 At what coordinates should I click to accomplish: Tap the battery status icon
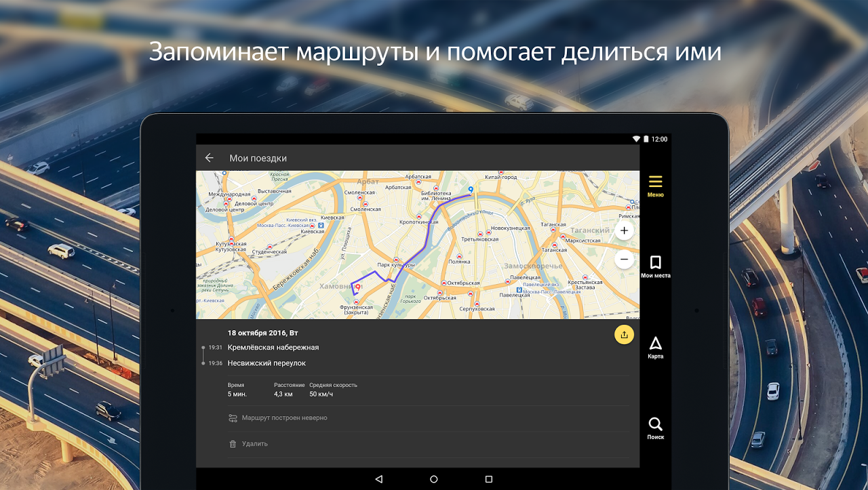(646, 139)
